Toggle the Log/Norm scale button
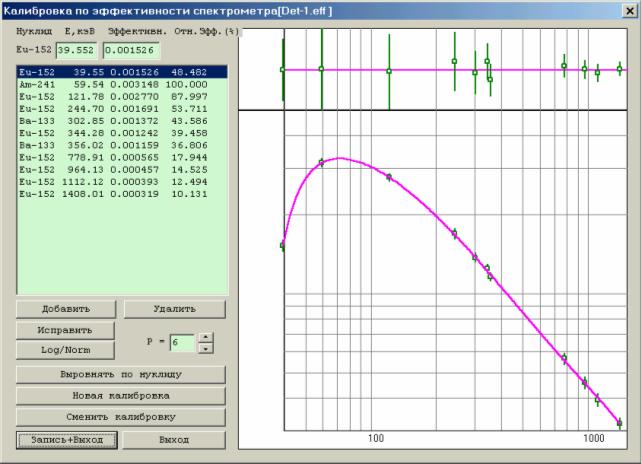This screenshot has height=464, width=641. click(65, 350)
